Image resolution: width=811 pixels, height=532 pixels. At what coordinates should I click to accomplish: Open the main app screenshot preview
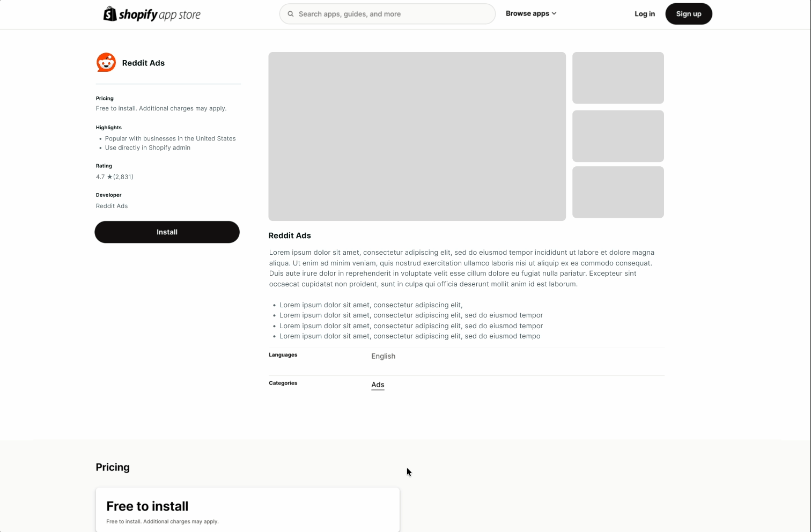(x=417, y=136)
